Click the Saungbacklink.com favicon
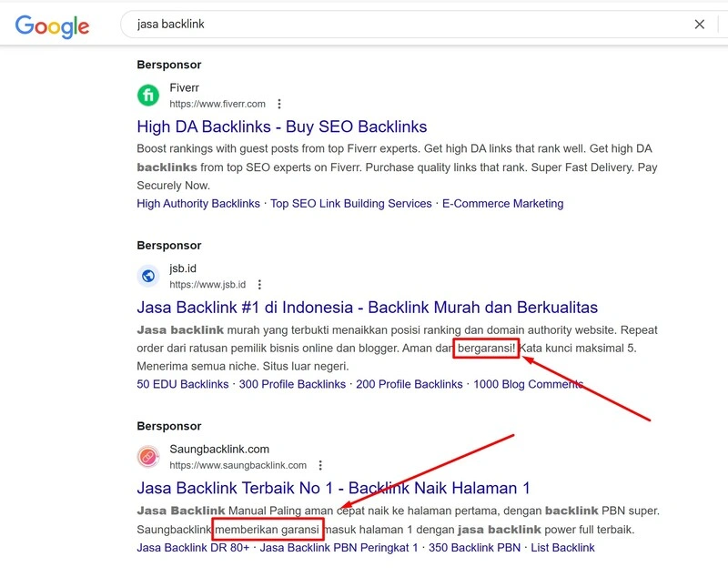The height and width of the screenshot is (577, 728). point(148,456)
